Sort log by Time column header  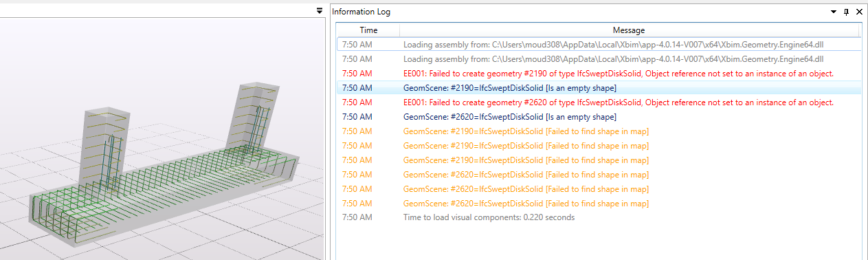[368, 30]
